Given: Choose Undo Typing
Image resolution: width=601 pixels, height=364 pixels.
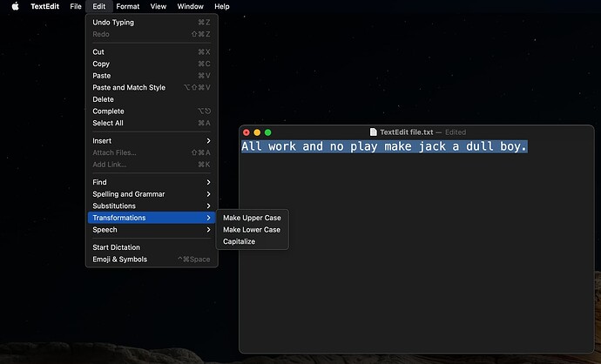Looking at the screenshot, I should click(x=152, y=23).
